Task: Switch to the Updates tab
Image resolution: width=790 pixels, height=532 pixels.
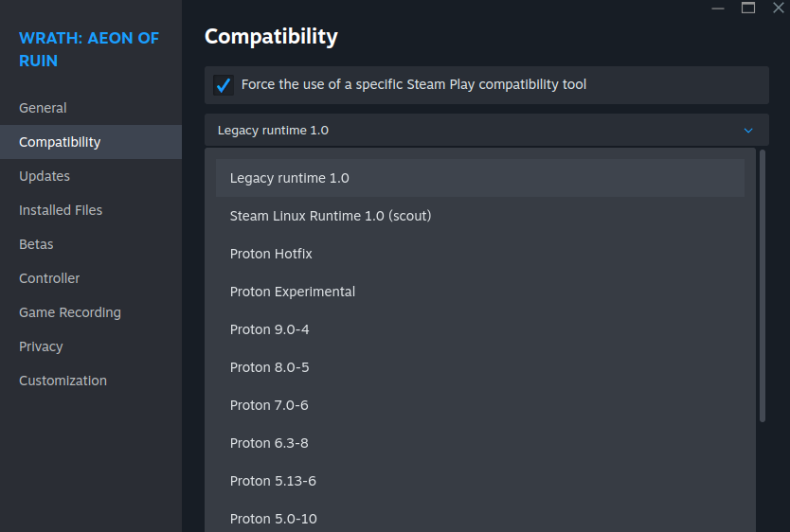Action: click(x=45, y=176)
